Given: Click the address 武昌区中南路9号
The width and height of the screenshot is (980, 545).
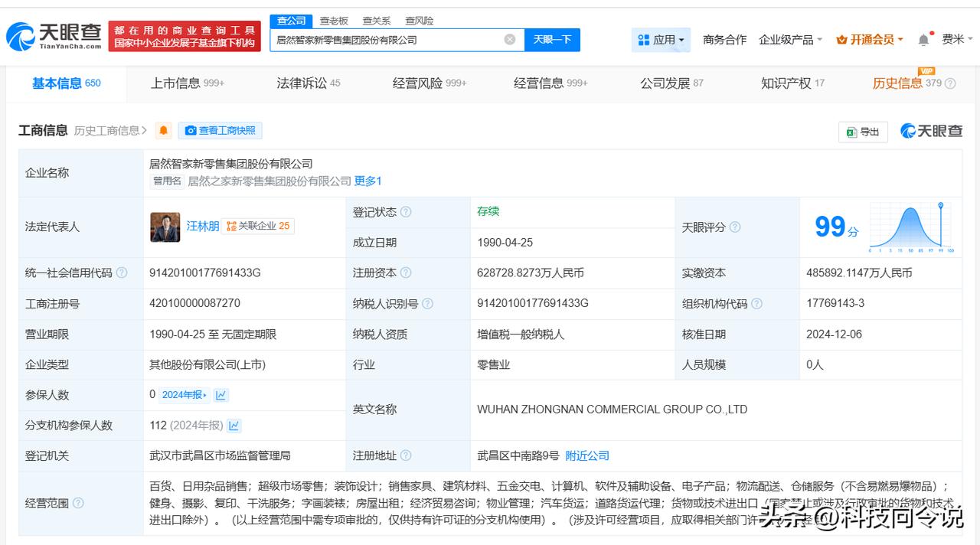Looking at the screenshot, I should click(518, 456).
